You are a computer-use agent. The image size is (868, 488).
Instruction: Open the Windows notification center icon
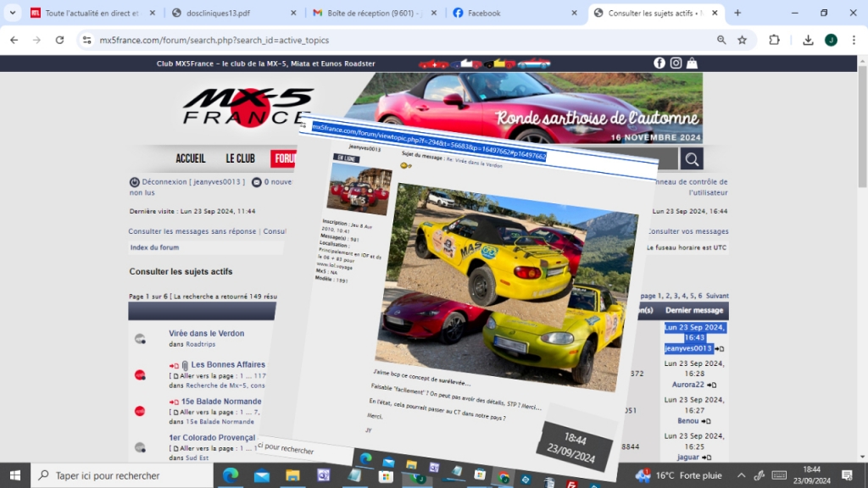click(x=847, y=475)
